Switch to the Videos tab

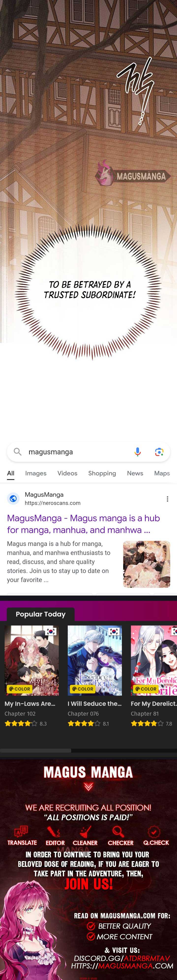(x=67, y=473)
